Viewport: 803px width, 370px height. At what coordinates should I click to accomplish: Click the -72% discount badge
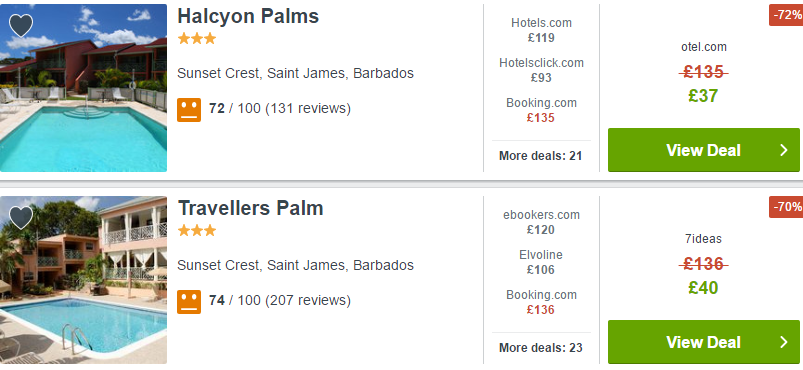pyautogui.click(x=786, y=15)
